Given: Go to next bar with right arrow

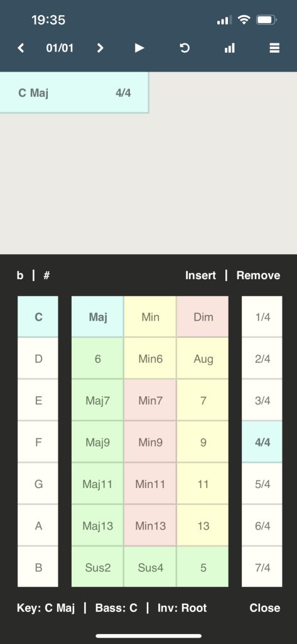Looking at the screenshot, I should tap(100, 48).
